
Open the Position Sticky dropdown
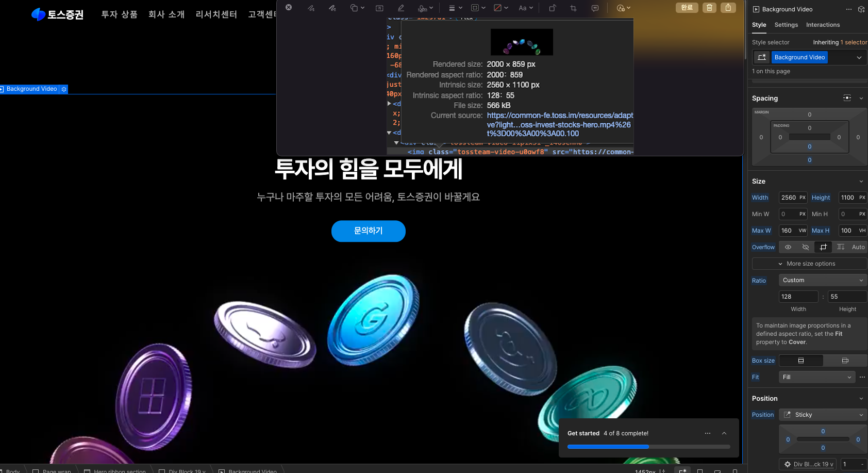823,415
